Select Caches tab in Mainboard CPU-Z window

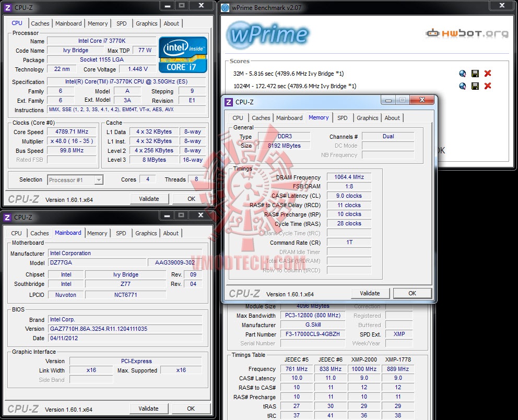pyautogui.click(x=39, y=233)
